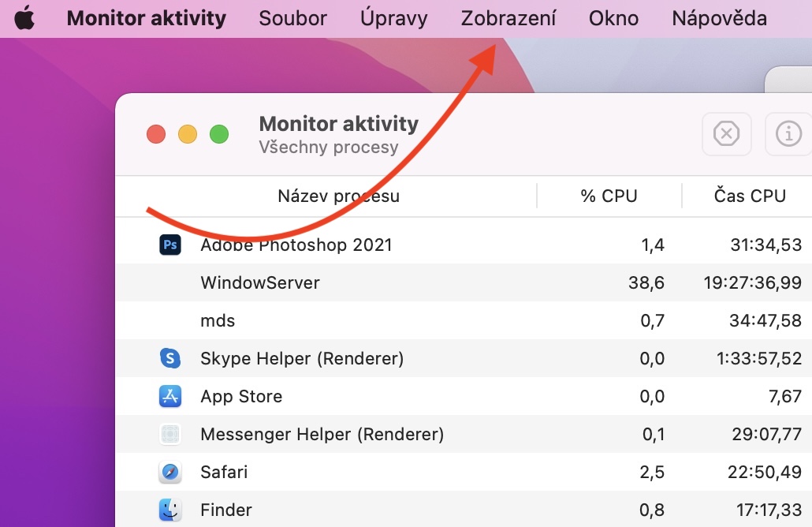Open the Soubor menu
812x527 pixels.
292,17
